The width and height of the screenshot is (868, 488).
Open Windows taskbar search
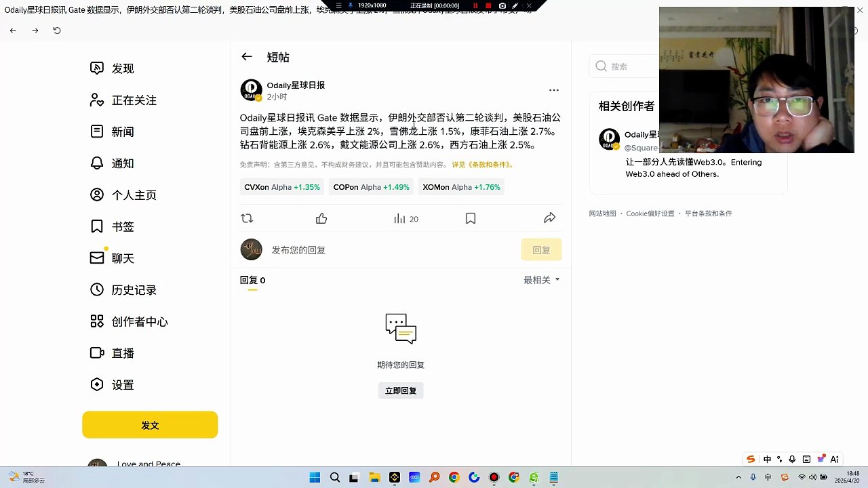click(x=335, y=478)
